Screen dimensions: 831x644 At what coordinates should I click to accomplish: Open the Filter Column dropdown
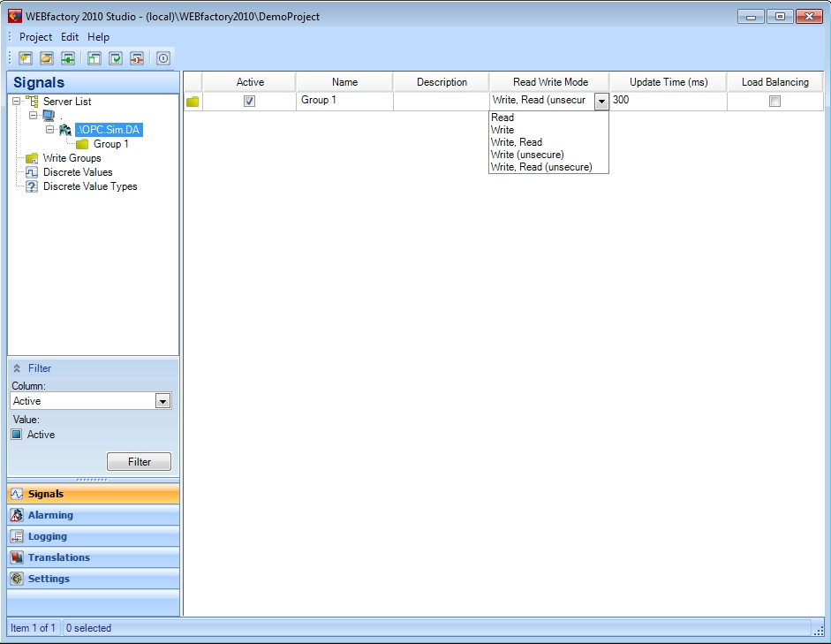tap(162, 401)
